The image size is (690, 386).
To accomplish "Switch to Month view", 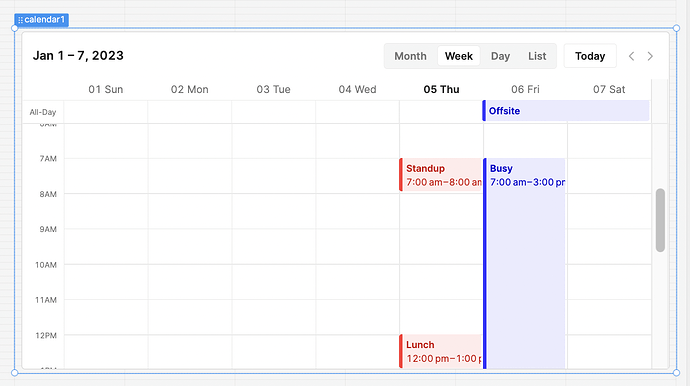I will (410, 56).
